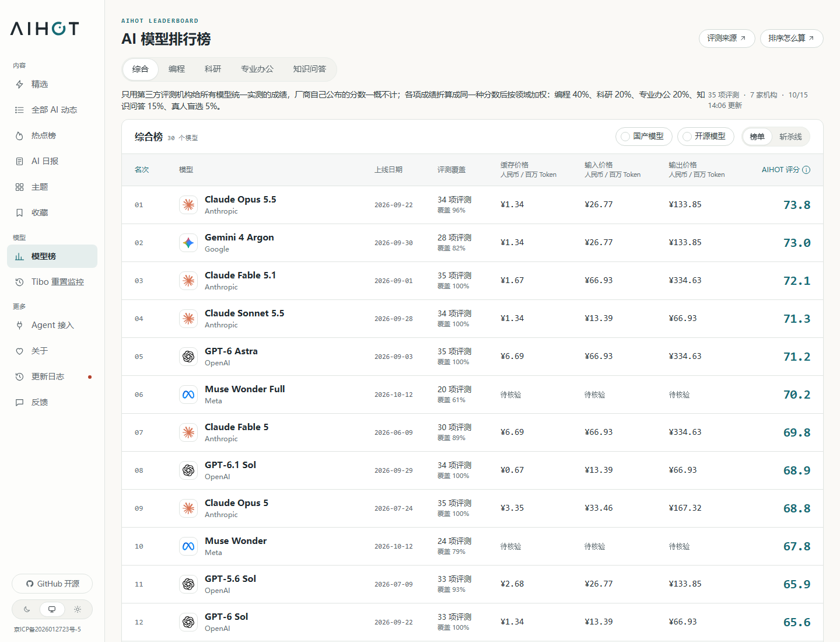840x642 pixels.
Task: Select the 综合 tab
Action: coord(141,69)
